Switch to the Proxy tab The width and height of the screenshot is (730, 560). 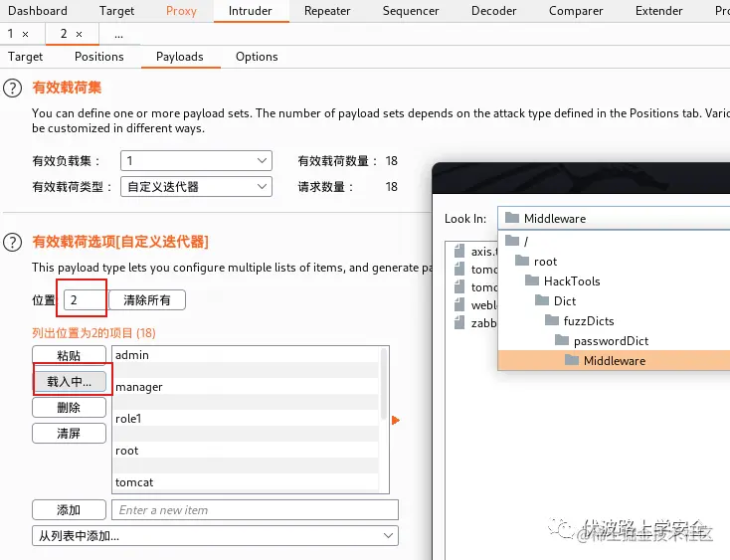click(x=181, y=11)
